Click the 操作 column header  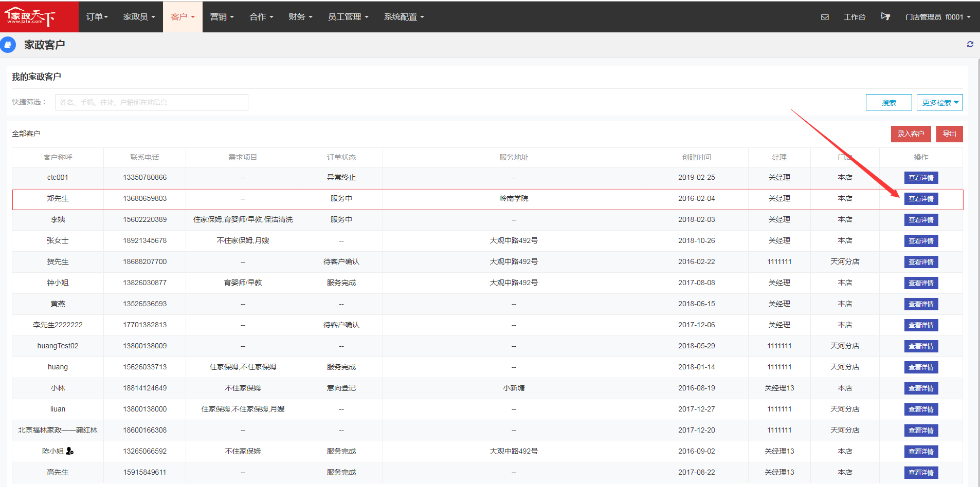(921, 157)
